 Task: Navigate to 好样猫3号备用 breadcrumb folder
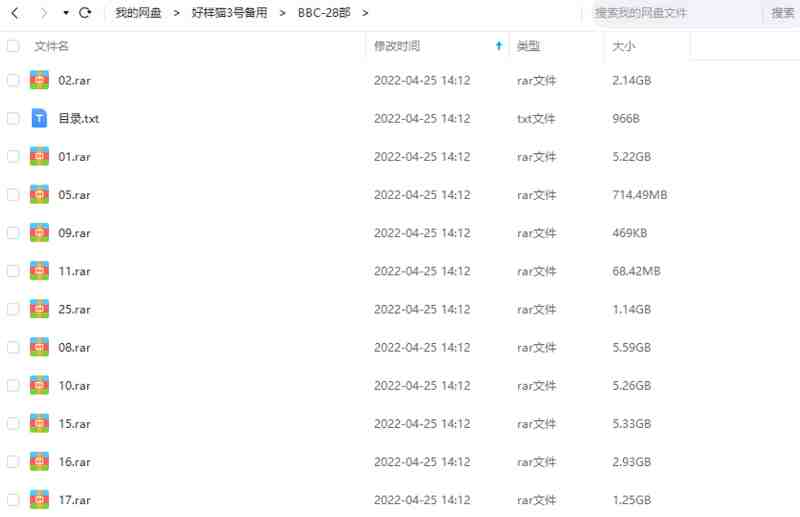coord(229,13)
